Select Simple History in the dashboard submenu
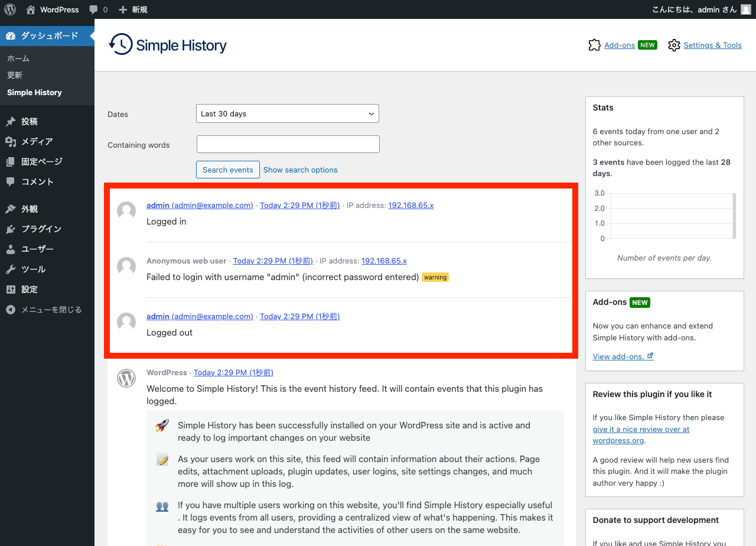Image resolution: width=756 pixels, height=546 pixels. pyautogui.click(x=34, y=92)
